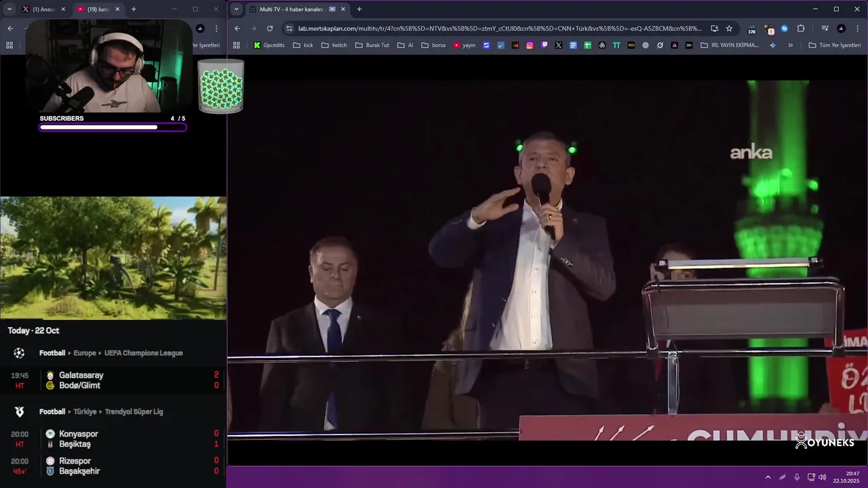Click the Today · 22 Oct date header

click(33, 331)
